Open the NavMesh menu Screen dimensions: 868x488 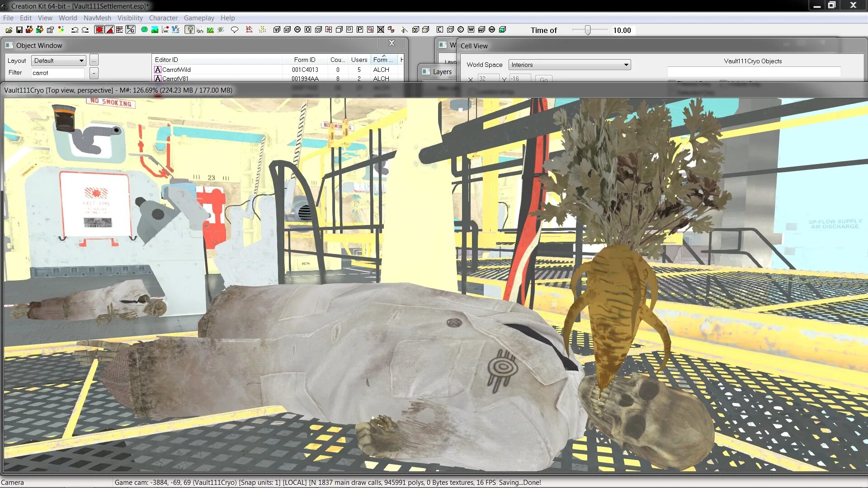(97, 18)
